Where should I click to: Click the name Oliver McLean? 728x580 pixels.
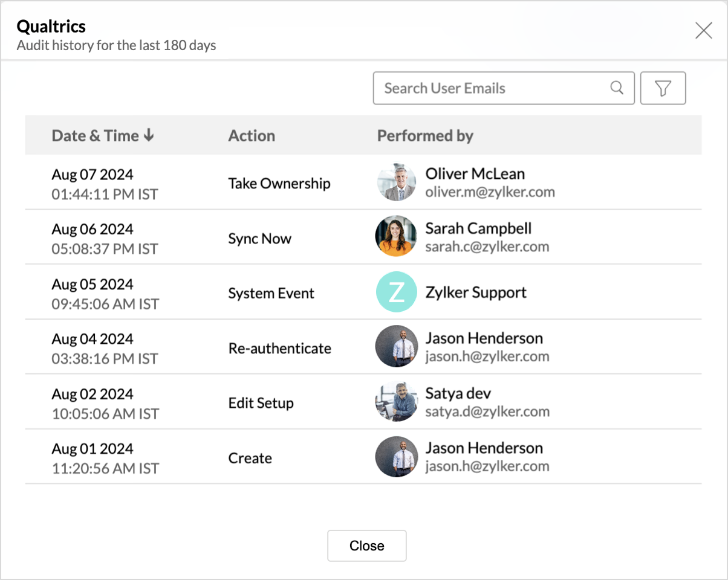(475, 173)
